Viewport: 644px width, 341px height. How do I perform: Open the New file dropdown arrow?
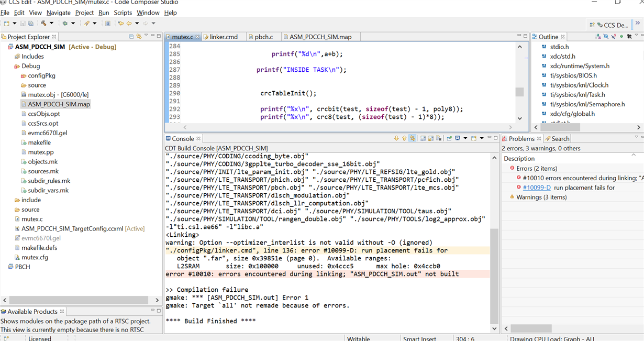pyautogui.click(x=15, y=23)
